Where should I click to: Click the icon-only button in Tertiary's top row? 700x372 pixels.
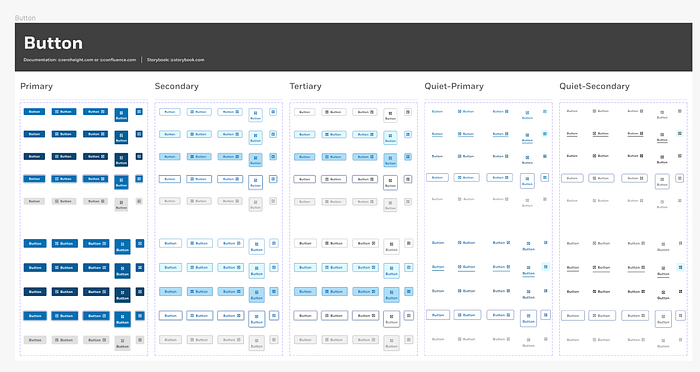click(408, 112)
